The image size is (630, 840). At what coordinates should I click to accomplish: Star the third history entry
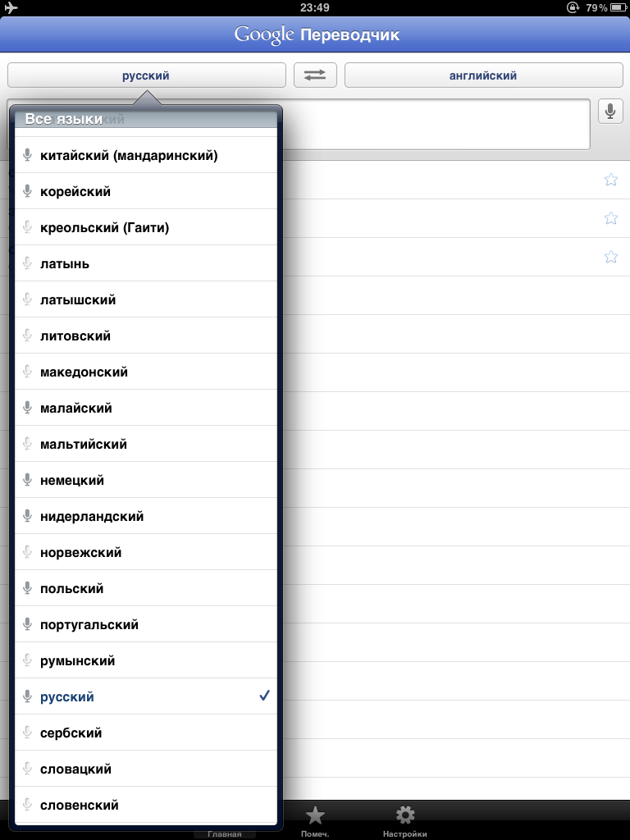pyautogui.click(x=610, y=257)
